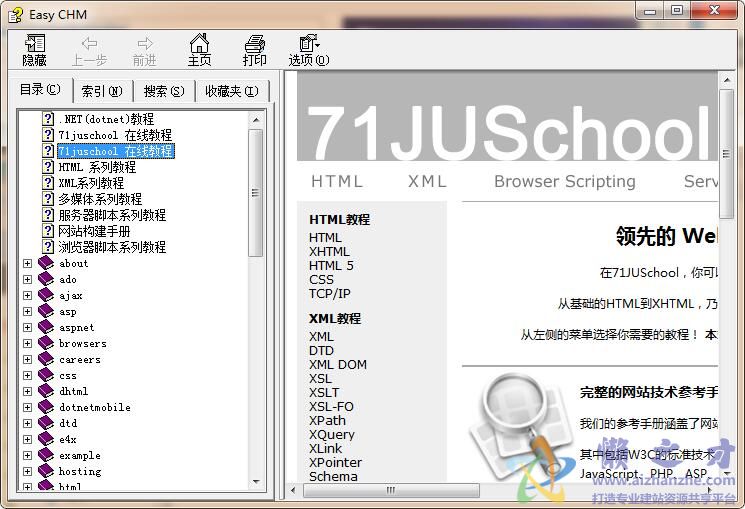Click the contents tree vertical scrollbar thumb
Screen dimensions: 745x509
click(x=256, y=192)
